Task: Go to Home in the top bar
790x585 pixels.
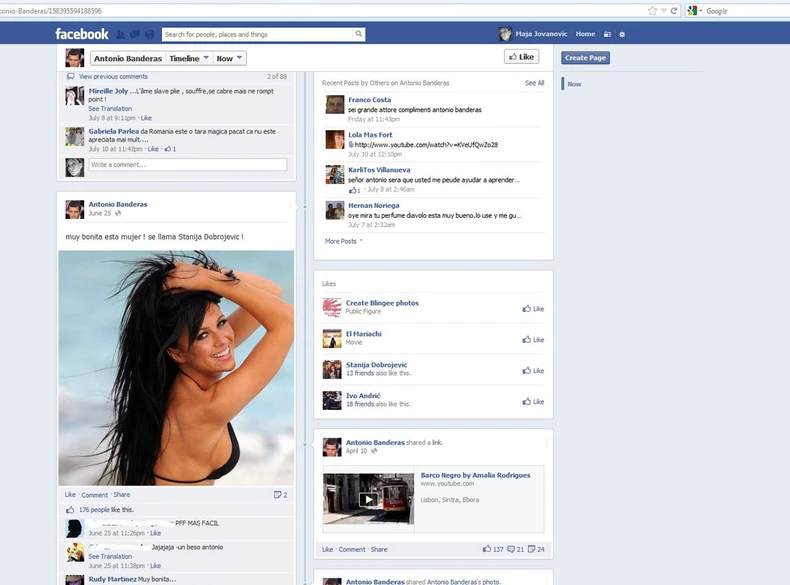Action: coord(585,34)
